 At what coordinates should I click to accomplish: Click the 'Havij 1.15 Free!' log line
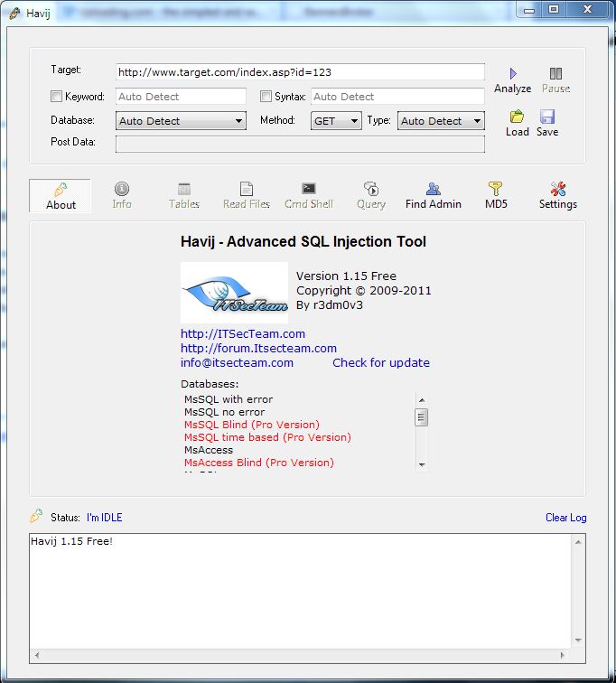point(71,541)
